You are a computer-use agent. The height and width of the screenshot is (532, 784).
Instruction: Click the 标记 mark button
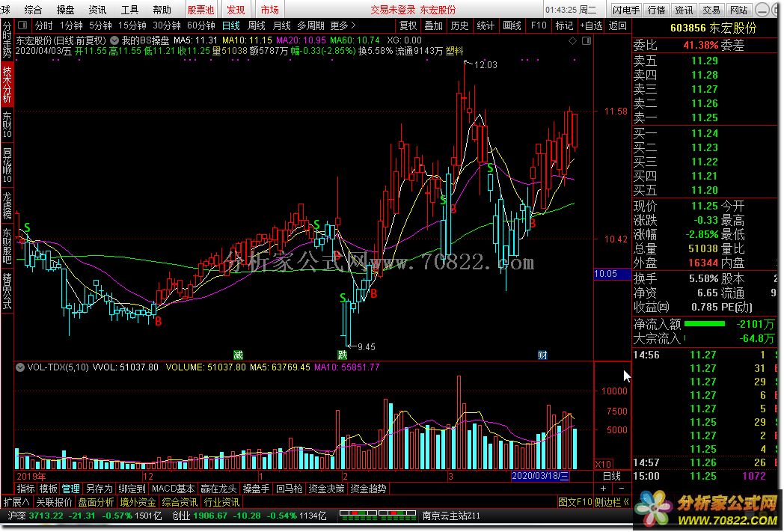click(x=564, y=25)
